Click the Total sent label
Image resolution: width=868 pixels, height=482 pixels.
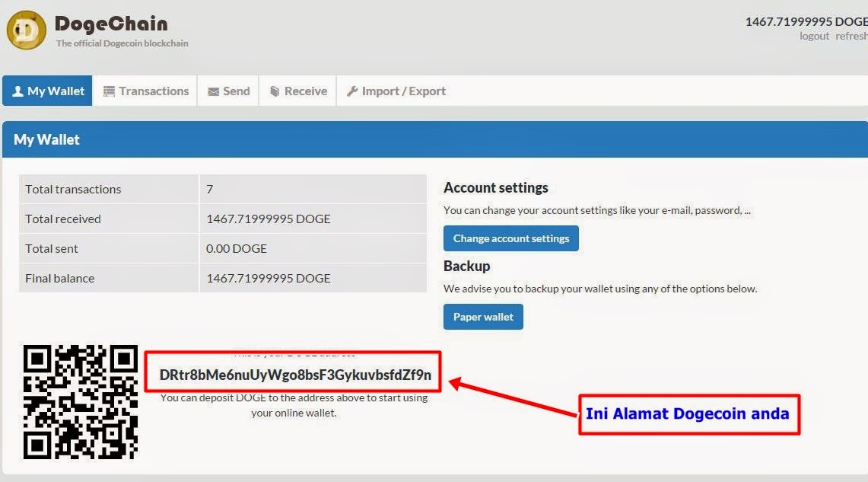pos(52,249)
